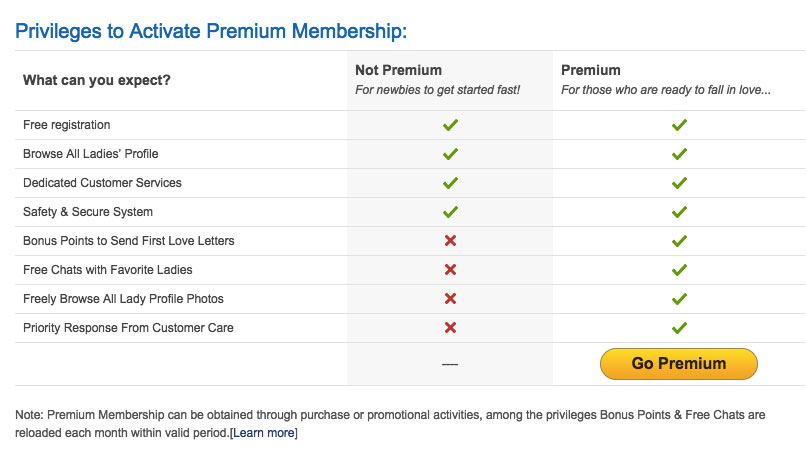Click Premium checkmark for Dedicated Customer Services
The image size is (806, 463).
point(679,183)
